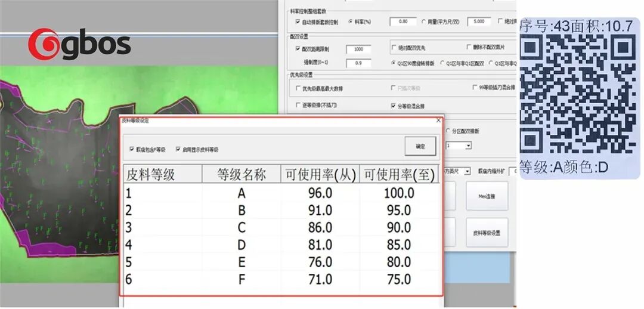Select grade name cell E
This screenshot has width=644, height=309.
click(241, 262)
